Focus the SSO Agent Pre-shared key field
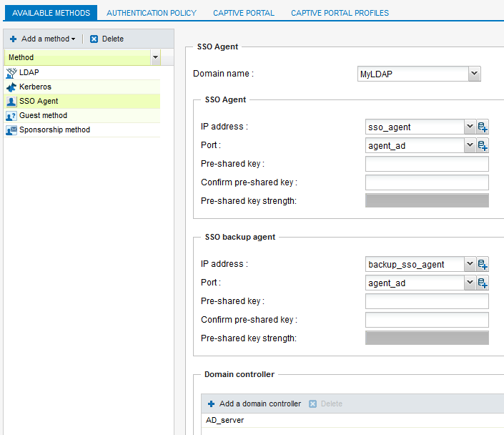The image size is (504, 435). (x=427, y=164)
